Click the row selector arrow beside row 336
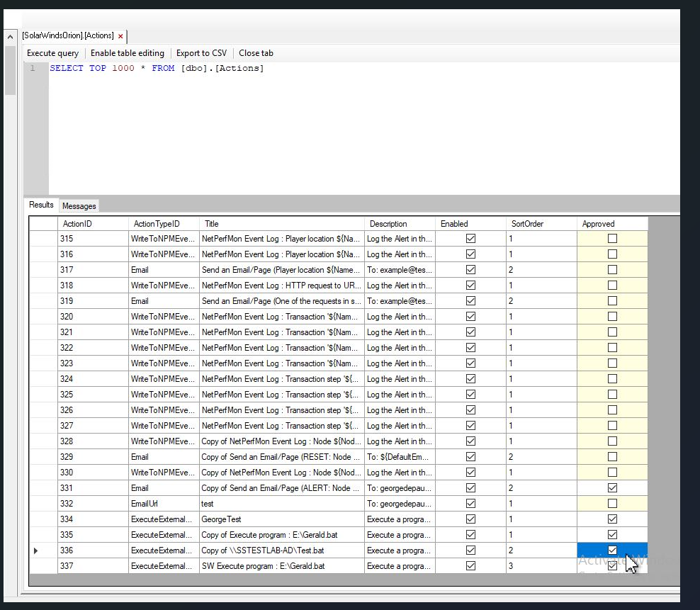Screen dimensions: 700x610 pyautogui.click(x=36, y=550)
